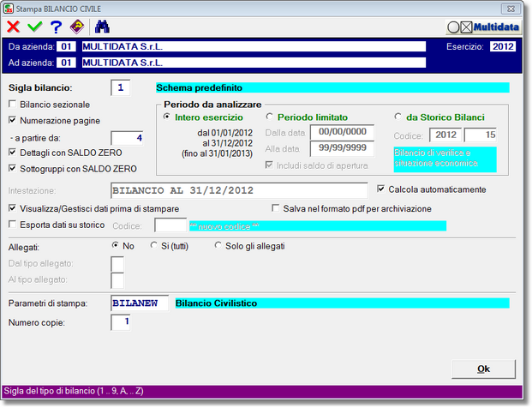Toggle Visualizza/Gestisci dati prima di stampare
This screenshot has height=408, width=532.
coord(12,207)
